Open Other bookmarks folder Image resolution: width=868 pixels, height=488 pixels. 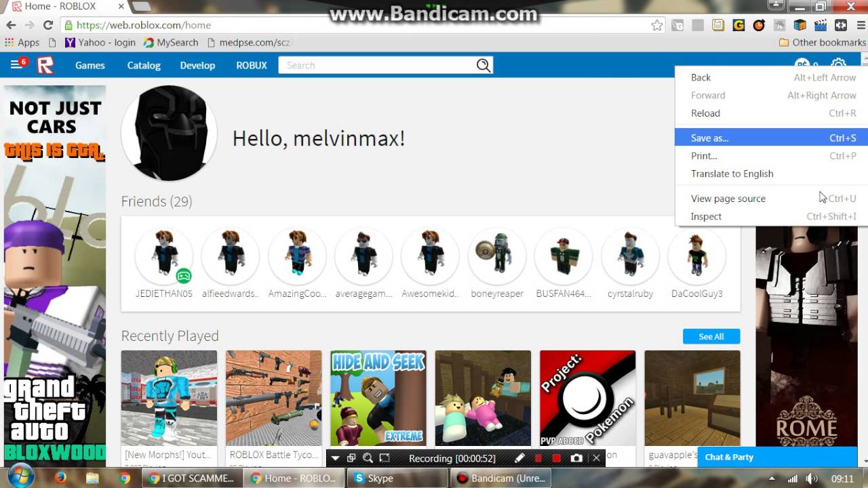[822, 42]
